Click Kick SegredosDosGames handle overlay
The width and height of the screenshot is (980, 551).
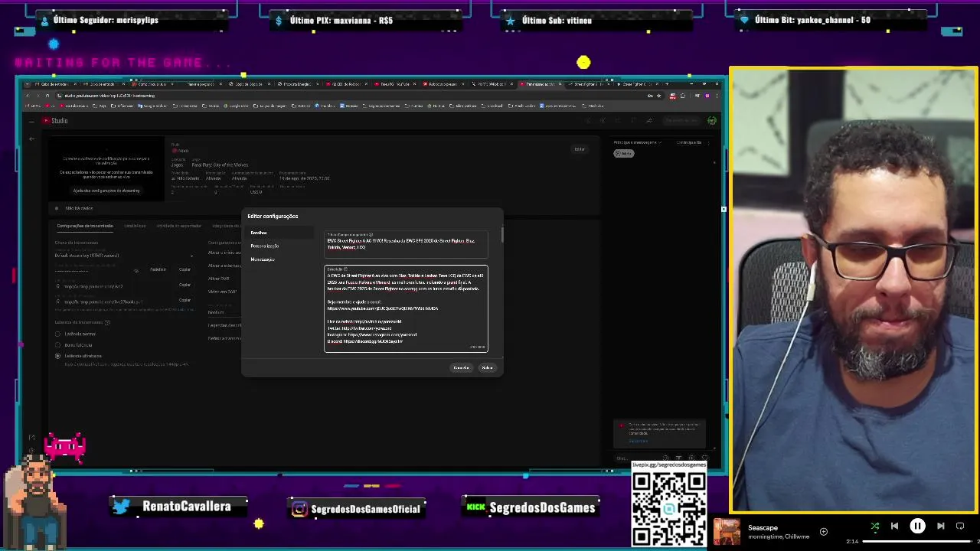coord(542,508)
